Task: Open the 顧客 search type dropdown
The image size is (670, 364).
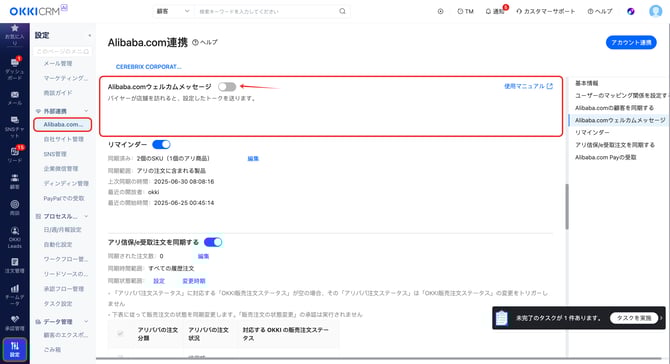Action: click(x=172, y=11)
